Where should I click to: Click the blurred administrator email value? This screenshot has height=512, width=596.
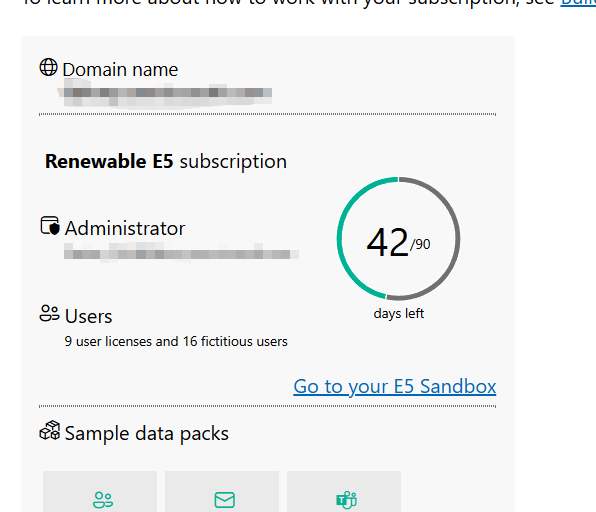tap(181, 252)
